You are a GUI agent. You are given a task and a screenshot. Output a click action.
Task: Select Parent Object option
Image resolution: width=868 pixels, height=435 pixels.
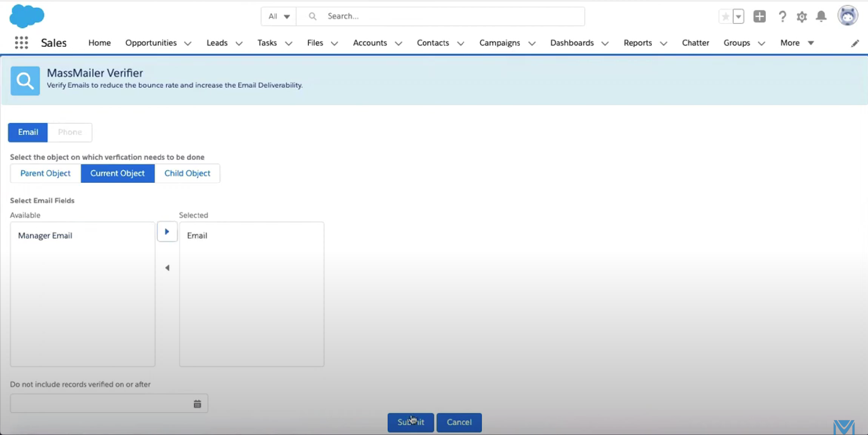pyautogui.click(x=45, y=173)
